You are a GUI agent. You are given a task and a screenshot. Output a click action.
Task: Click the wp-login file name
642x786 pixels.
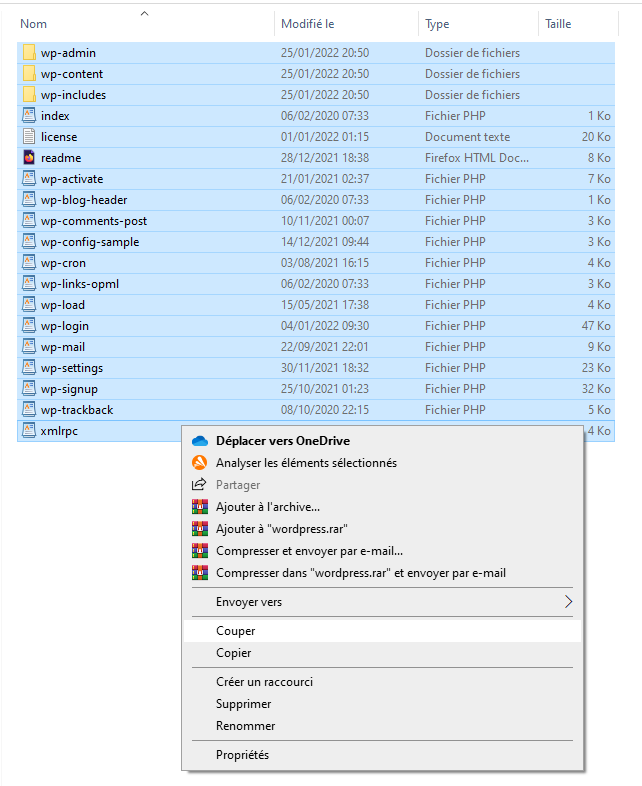[65, 326]
